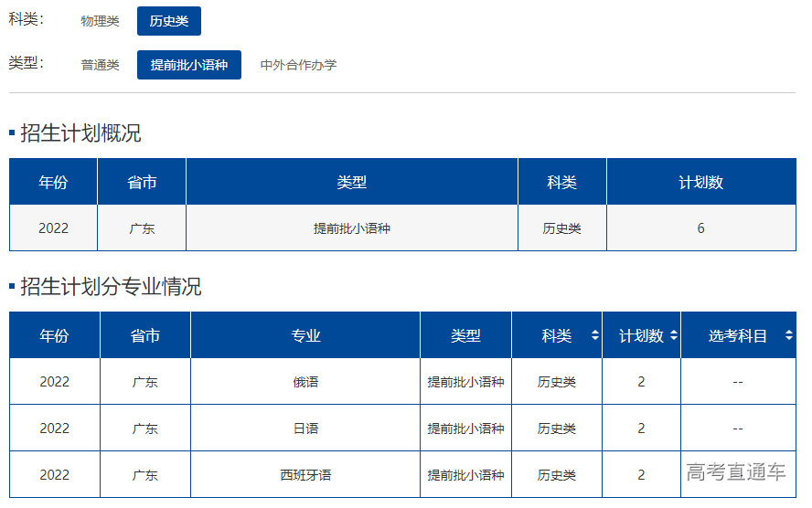The height and width of the screenshot is (508, 812).
Task: Click the 专业 column header
Action: coord(305,336)
